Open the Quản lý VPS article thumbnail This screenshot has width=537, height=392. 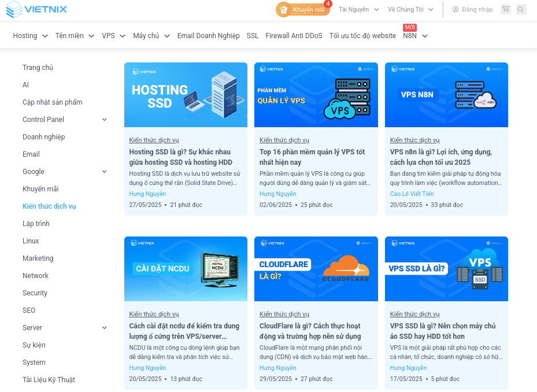(x=316, y=95)
